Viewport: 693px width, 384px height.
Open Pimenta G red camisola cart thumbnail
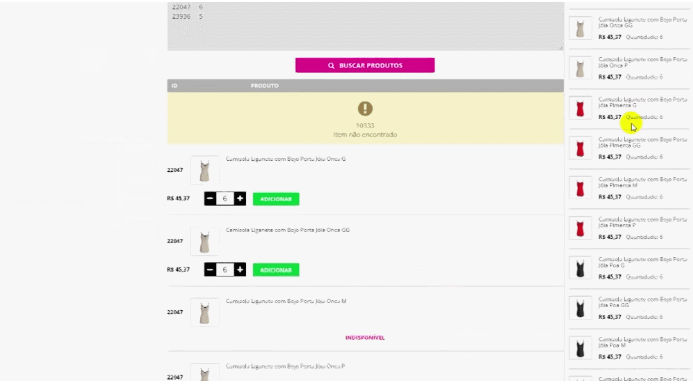tap(580, 108)
